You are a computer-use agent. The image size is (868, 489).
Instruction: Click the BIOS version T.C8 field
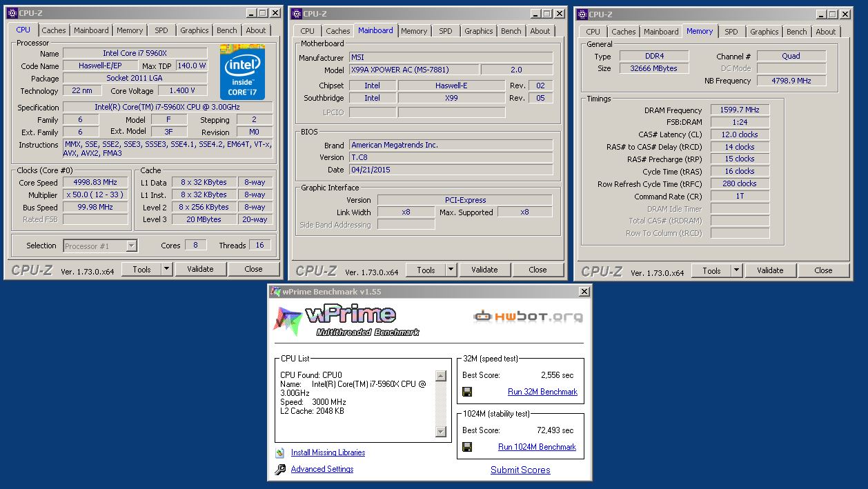pyautogui.click(x=451, y=157)
